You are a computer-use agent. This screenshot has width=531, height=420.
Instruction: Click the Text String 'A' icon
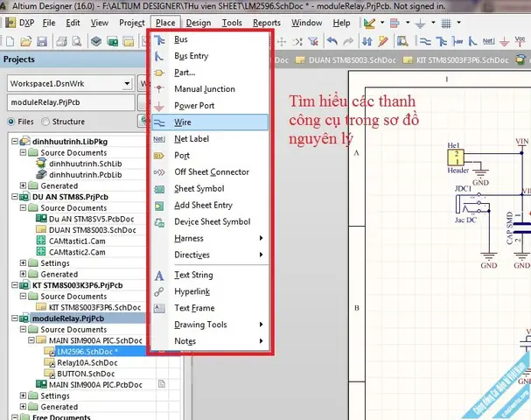pos(159,276)
